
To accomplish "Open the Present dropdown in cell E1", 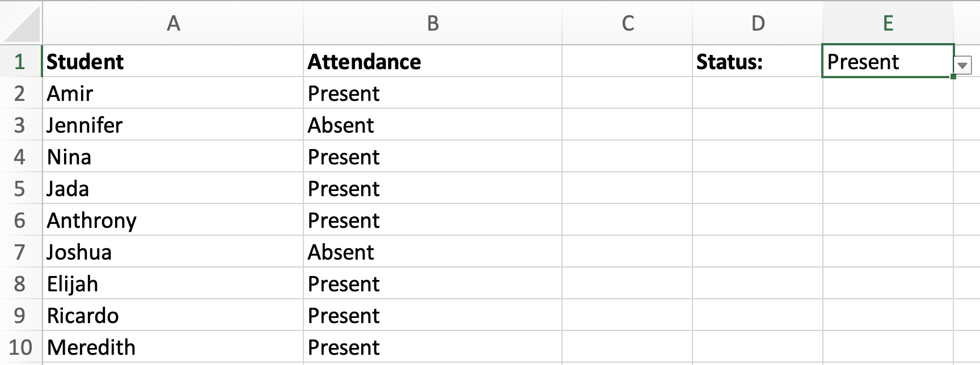I will click(x=962, y=65).
